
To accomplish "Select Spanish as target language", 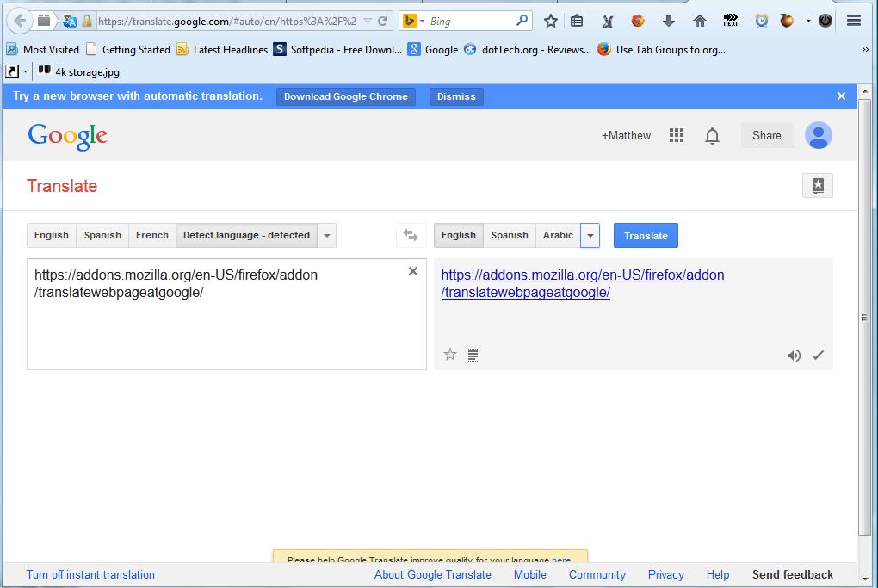I will [x=510, y=235].
